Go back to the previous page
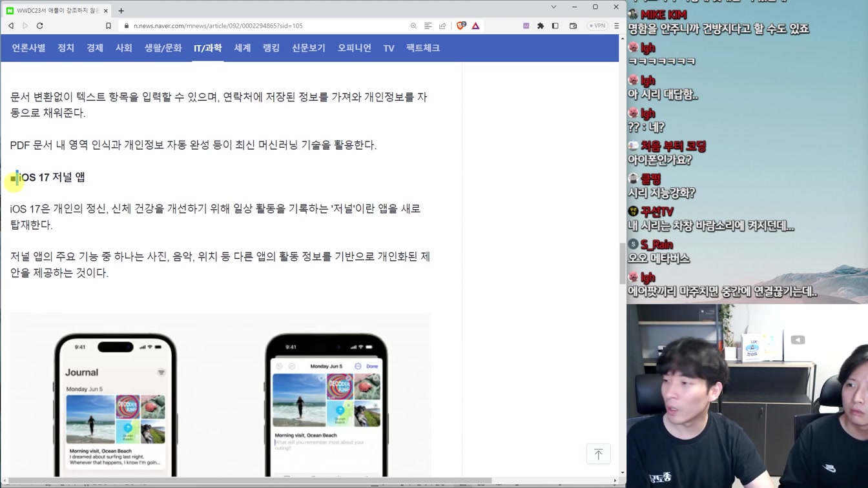Viewport: 868px width, 488px height. coord(11,26)
